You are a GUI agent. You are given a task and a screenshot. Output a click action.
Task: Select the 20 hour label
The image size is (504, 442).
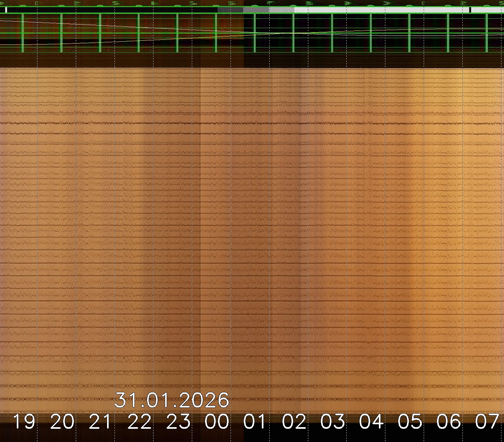pos(62,422)
